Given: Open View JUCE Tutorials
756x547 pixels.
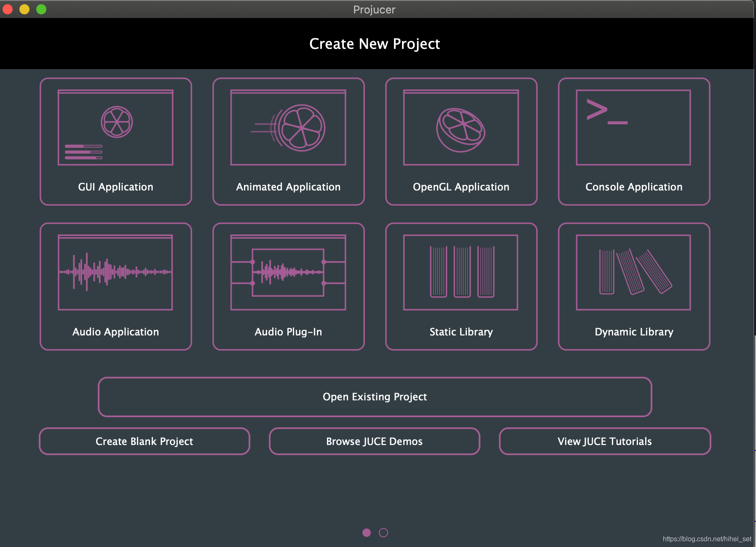Looking at the screenshot, I should click(x=605, y=441).
